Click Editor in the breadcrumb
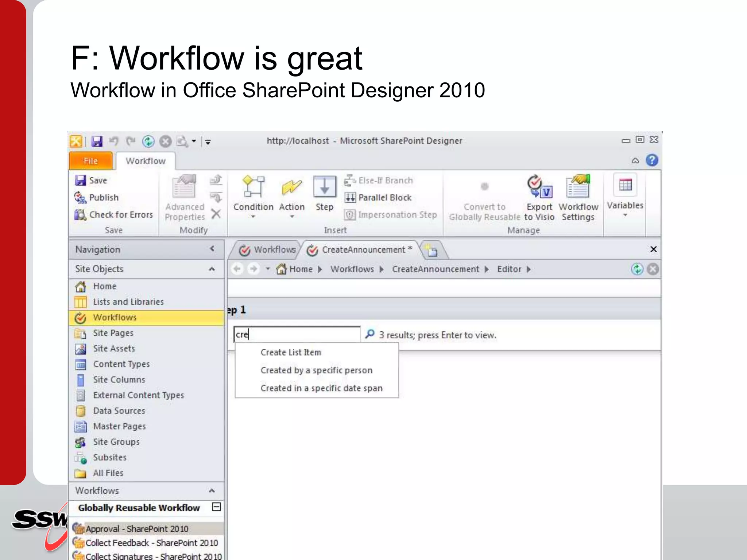 (509, 269)
